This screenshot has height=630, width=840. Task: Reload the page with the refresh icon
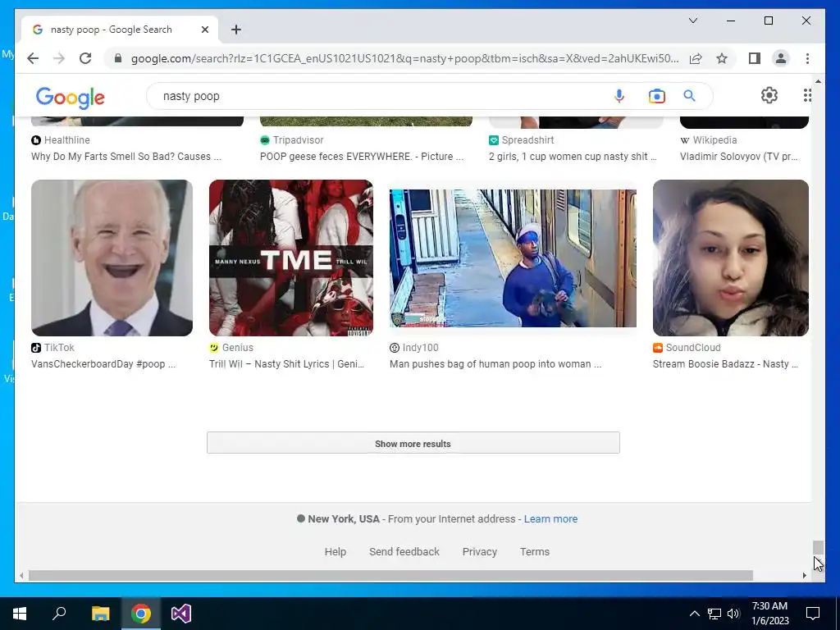[85, 58]
